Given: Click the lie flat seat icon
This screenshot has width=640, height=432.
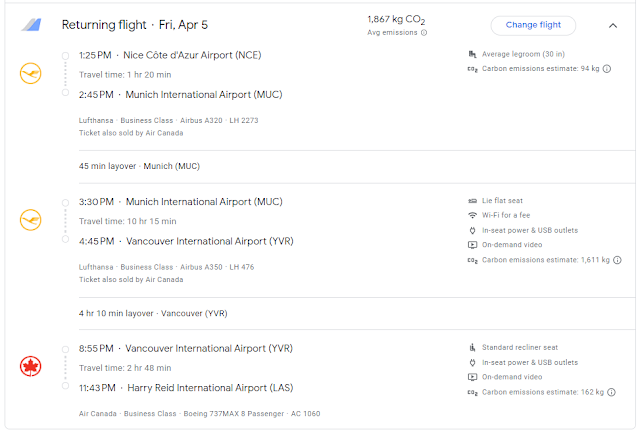Looking at the screenshot, I should [x=472, y=201].
